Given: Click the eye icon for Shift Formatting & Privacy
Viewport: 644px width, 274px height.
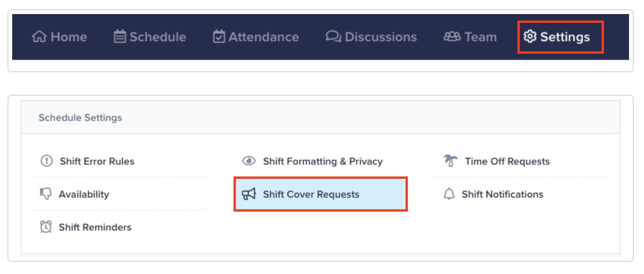Looking at the screenshot, I should pyautogui.click(x=248, y=161).
